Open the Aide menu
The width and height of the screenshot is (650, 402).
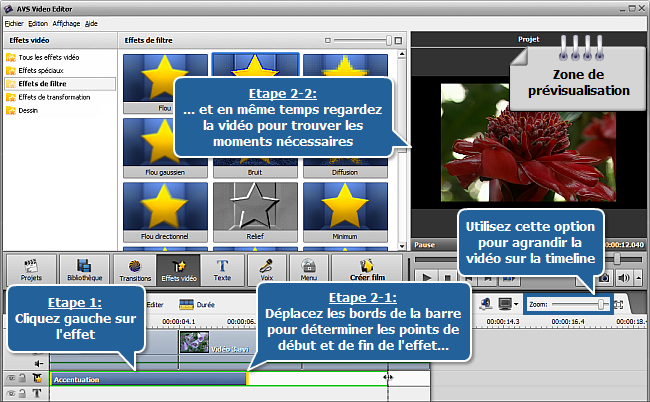coord(91,24)
